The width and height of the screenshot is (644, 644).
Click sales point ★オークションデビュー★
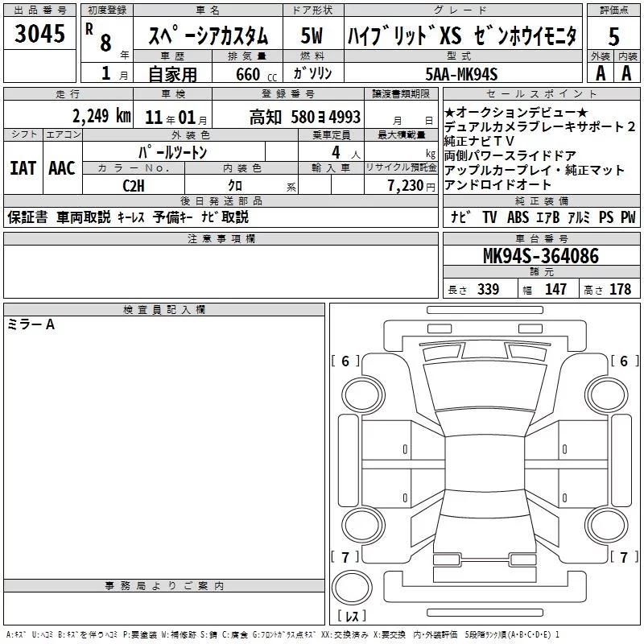pos(516,112)
